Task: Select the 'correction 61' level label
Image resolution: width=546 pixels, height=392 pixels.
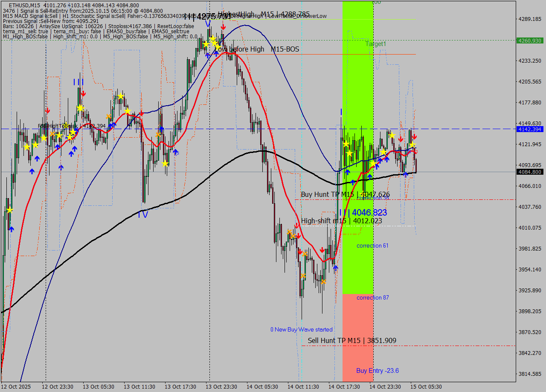Action: point(372,246)
